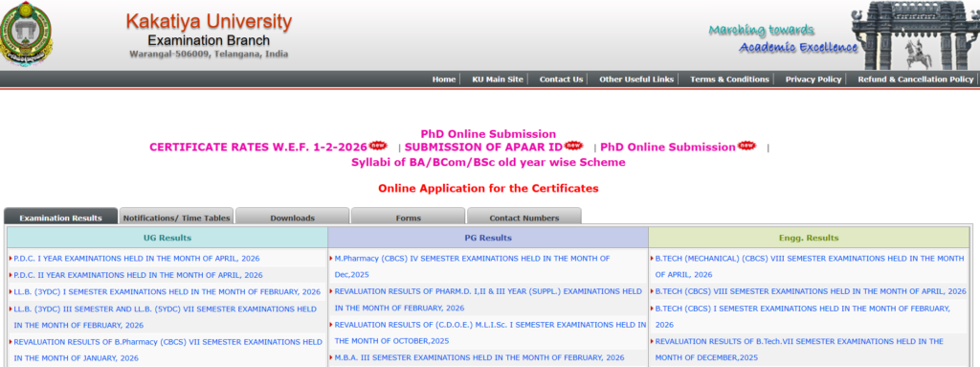Click new badge beside Certificate Rates
The height and width of the screenshot is (367, 980).
tap(378, 146)
